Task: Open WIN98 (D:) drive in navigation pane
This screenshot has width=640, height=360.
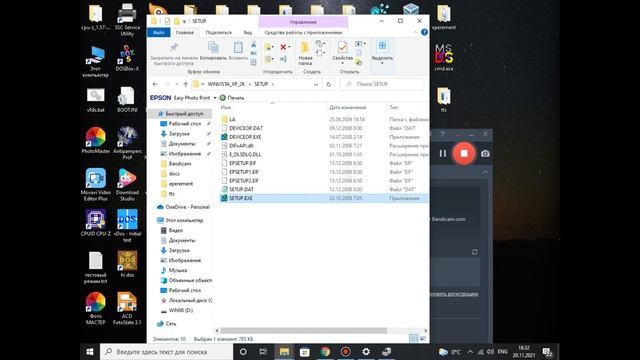Action: (180, 311)
